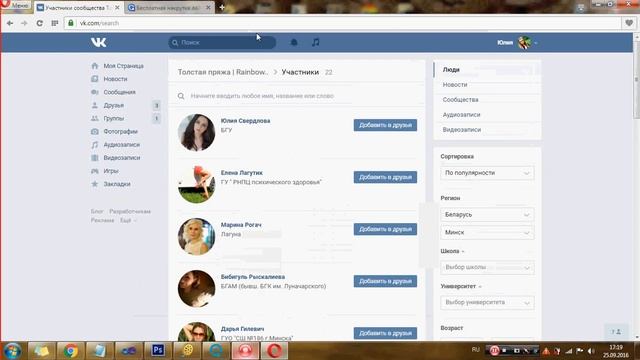The image size is (640, 360).
Task: Add Марина Рогач to friends
Action: pyautogui.click(x=385, y=229)
